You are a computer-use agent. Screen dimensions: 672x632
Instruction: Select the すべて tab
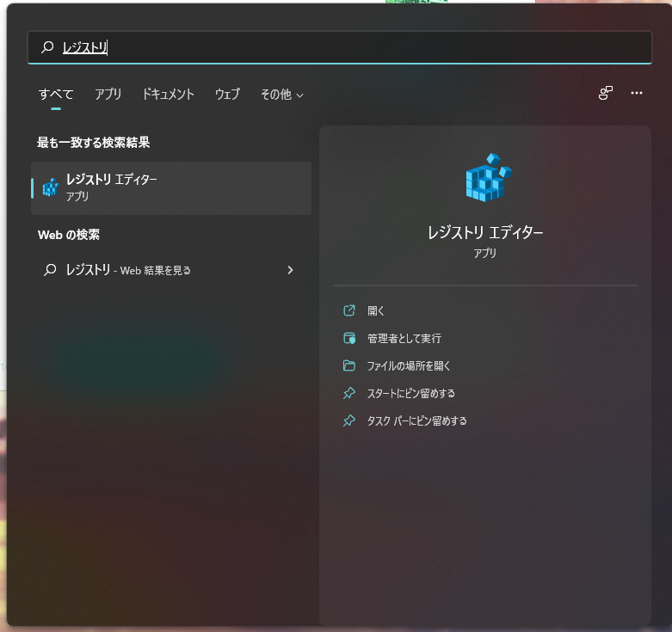pos(56,94)
